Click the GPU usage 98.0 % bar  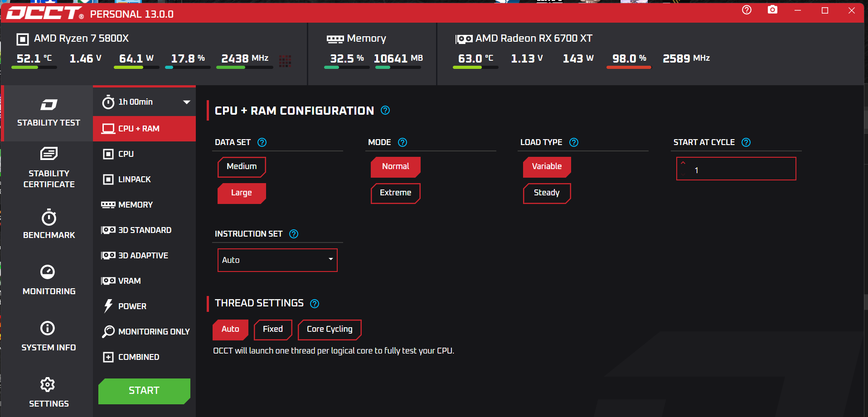pos(629,68)
